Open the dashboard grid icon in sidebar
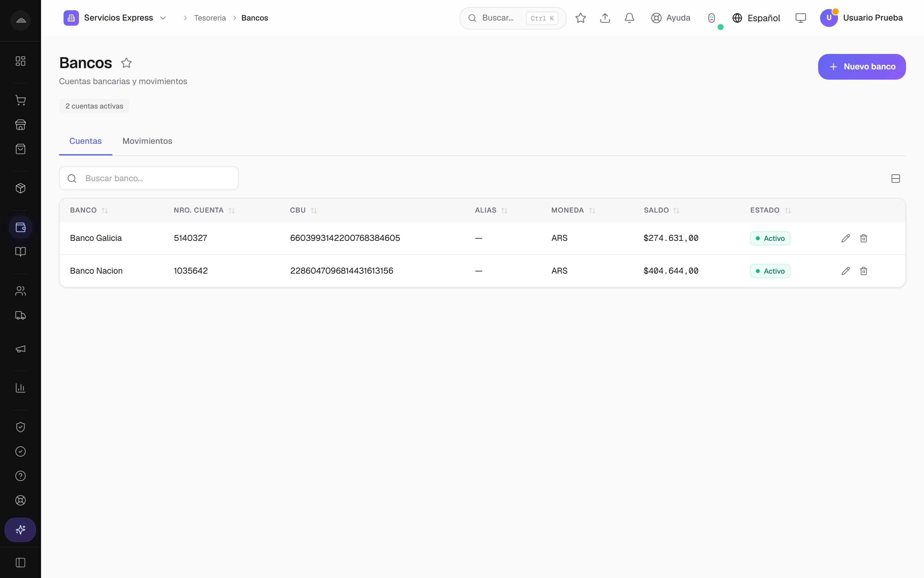This screenshot has height=578, width=924. click(x=20, y=61)
